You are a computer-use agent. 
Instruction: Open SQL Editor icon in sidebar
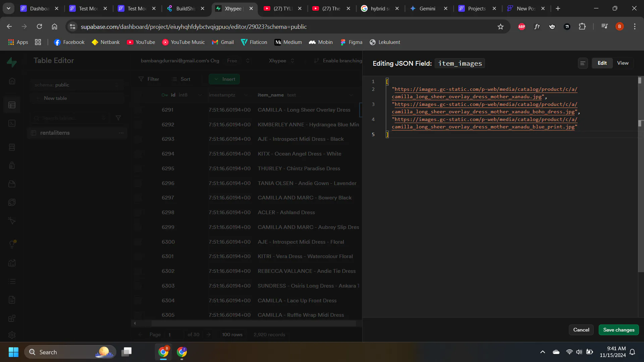pos(12,124)
